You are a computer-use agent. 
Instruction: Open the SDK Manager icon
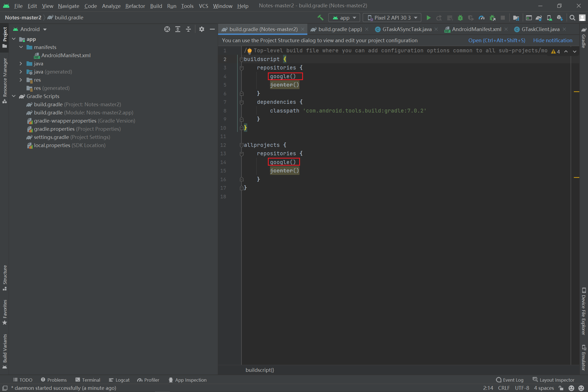click(560, 18)
